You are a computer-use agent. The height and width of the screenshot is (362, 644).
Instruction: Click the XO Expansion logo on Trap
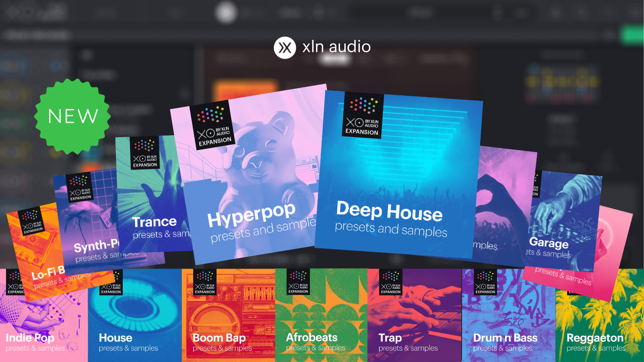pyautogui.click(x=391, y=282)
